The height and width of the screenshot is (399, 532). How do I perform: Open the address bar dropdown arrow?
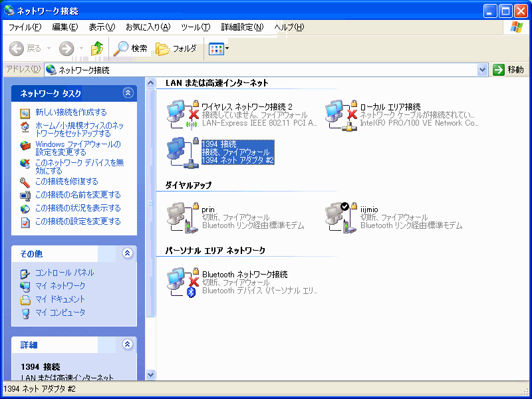[482, 70]
